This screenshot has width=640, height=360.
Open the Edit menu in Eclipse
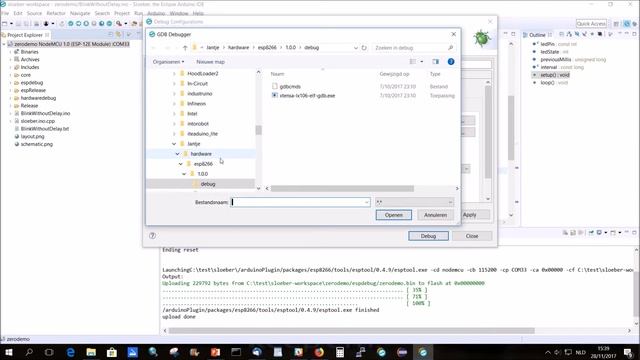18,13
